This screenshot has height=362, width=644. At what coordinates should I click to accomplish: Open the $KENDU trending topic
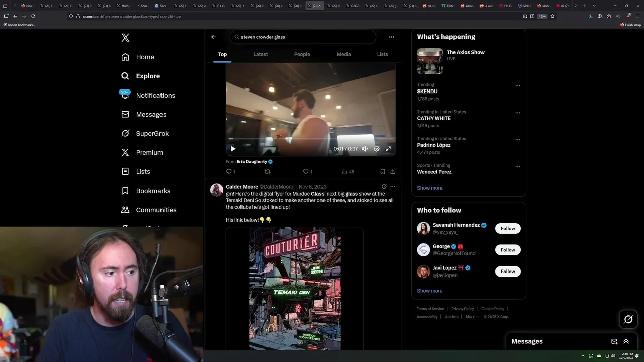tap(427, 92)
